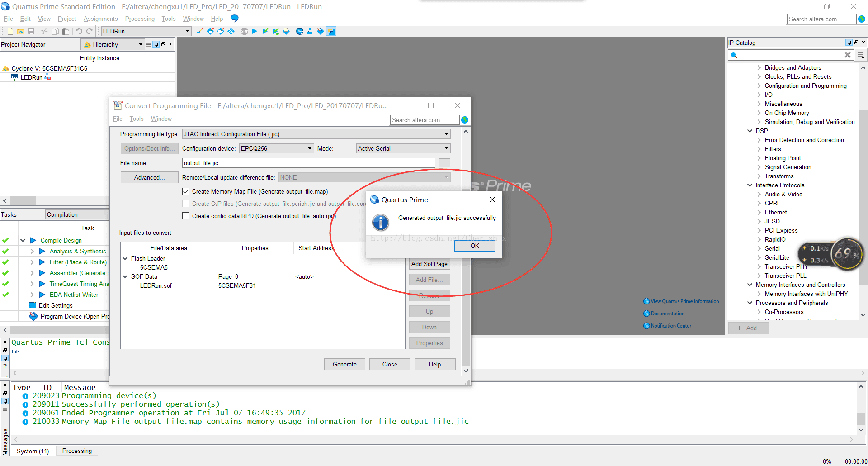Click Close in Convert Programming File

tap(390, 364)
